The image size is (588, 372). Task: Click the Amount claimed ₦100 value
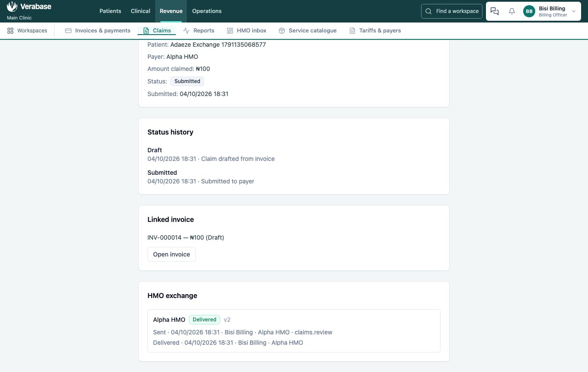pos(203,69)
